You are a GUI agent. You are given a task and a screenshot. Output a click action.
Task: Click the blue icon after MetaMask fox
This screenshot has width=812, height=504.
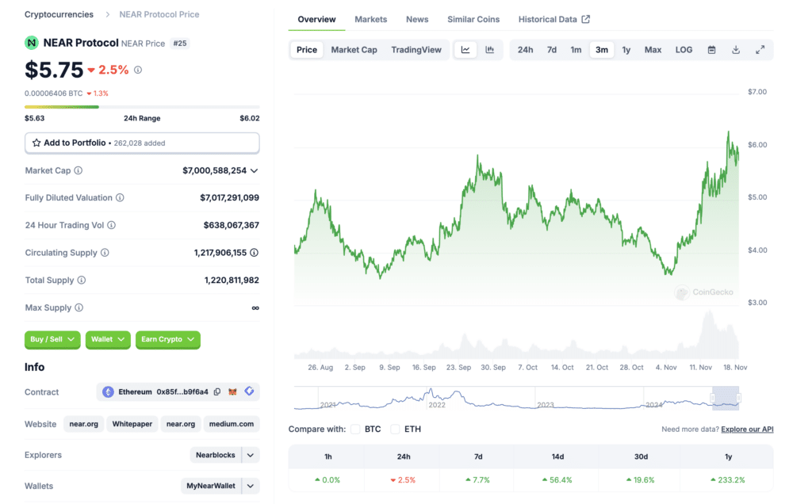[249, 391]
